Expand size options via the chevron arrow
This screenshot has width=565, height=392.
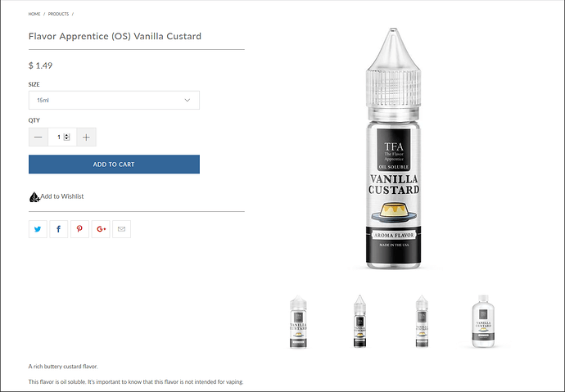[x=188, y=100]
